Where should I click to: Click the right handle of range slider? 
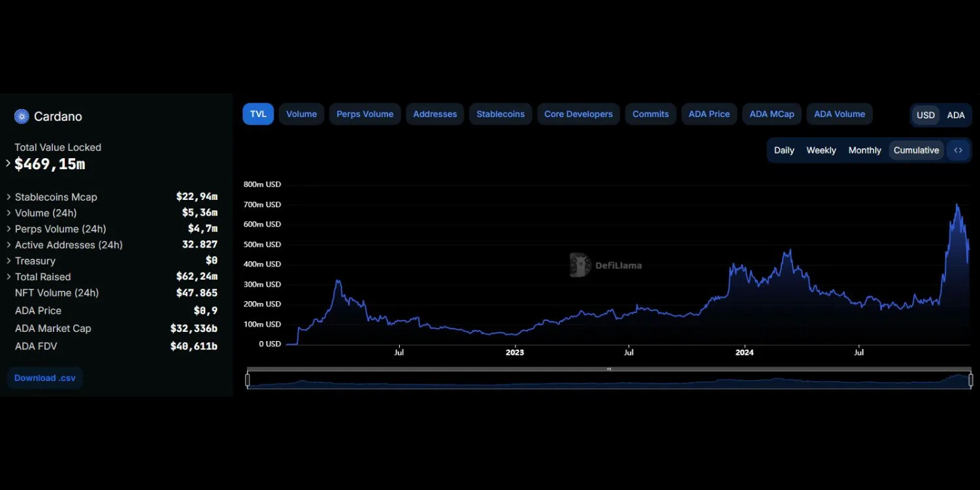(971, 380)
